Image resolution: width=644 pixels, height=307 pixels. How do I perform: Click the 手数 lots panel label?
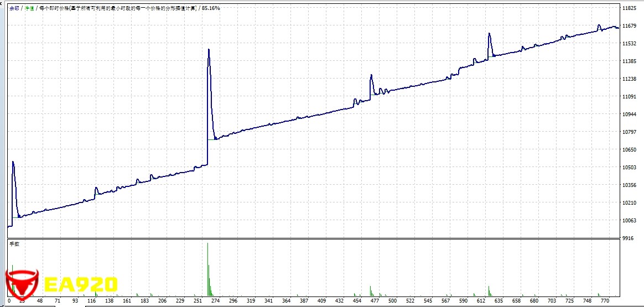(x=14, y=244)
